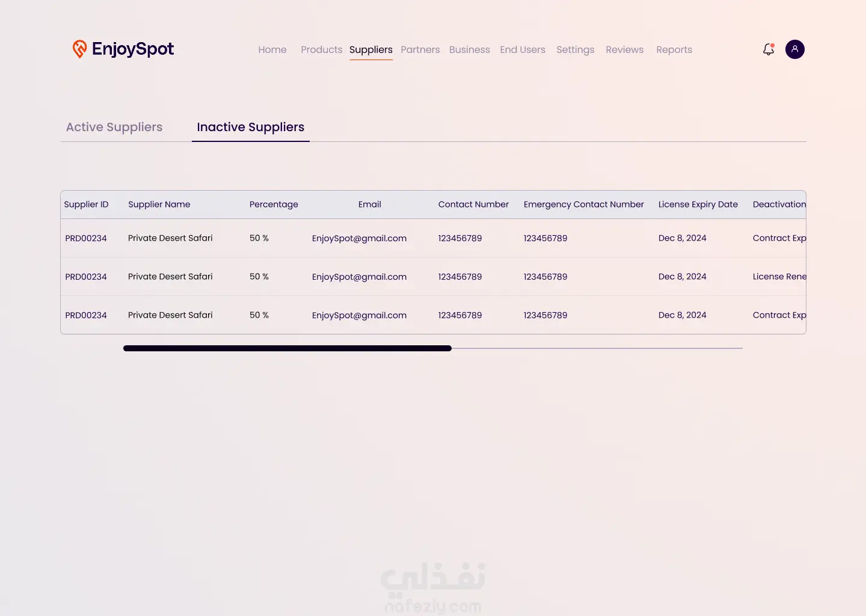Click the Percentage column header
Image resolution: width=866 pixels, height=616 pixels.
274,205
